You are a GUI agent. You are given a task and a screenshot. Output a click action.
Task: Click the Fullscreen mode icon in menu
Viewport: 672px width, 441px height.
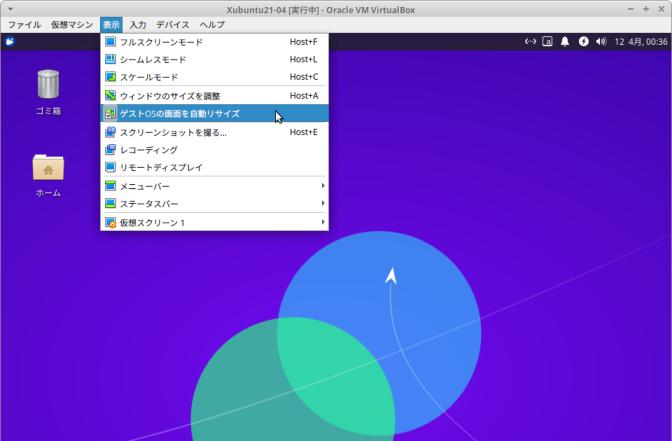point(111,42)
